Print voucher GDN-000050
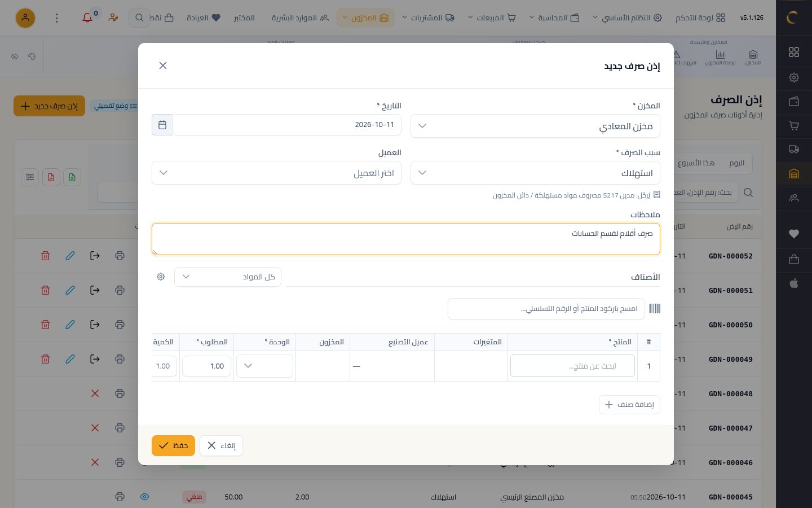The width and height of the screenshot is (812, 508). tap(120, 325)
